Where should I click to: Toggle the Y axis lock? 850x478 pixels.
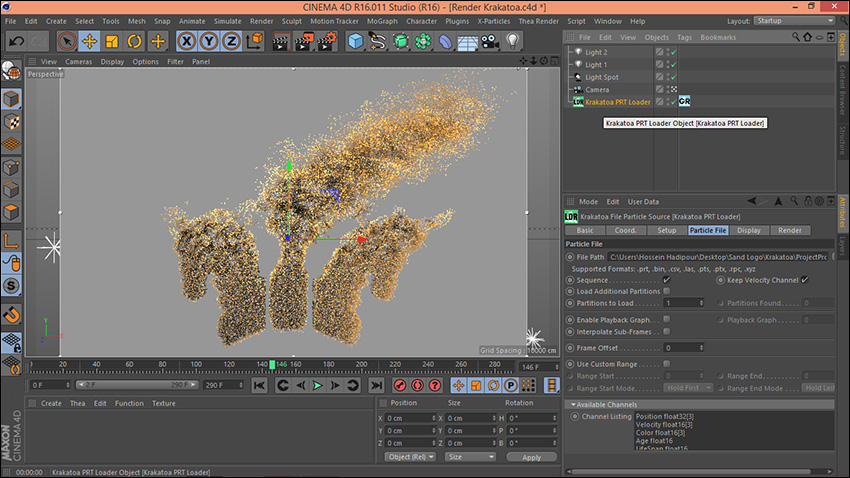tap(209, 41)
